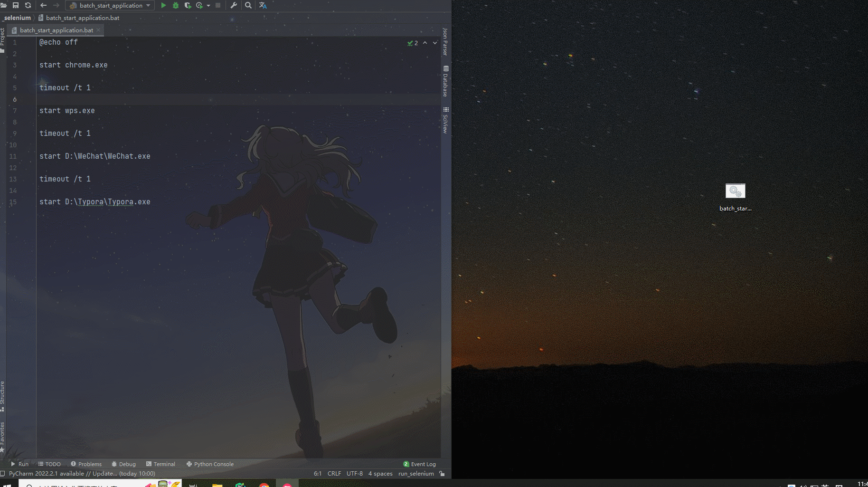Viewport: 868px width, 487px height.
Task: Open the Debug tool window
Action: [x=123, y=464]
